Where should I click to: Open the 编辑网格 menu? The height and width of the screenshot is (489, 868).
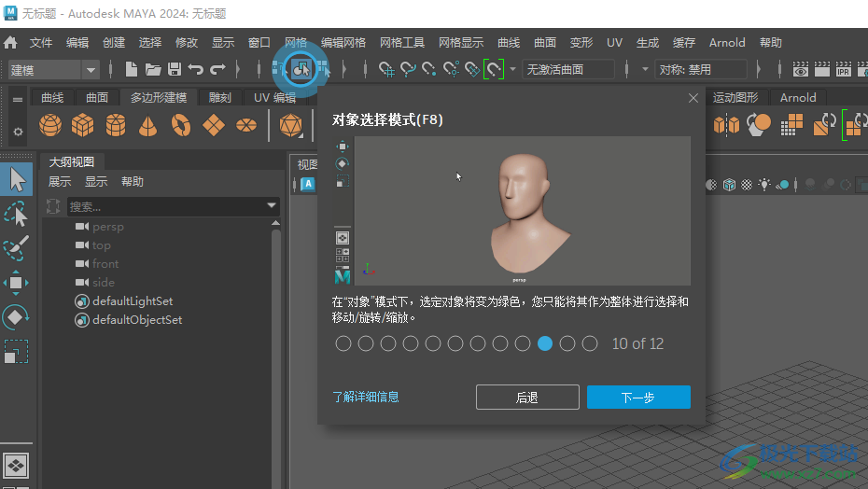(343, 43)
